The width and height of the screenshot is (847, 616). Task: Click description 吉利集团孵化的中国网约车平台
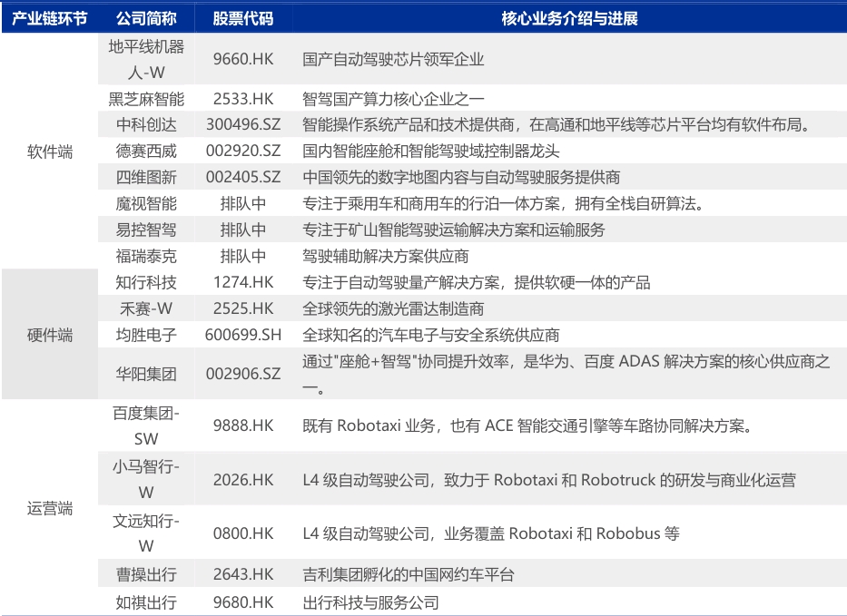409,574
